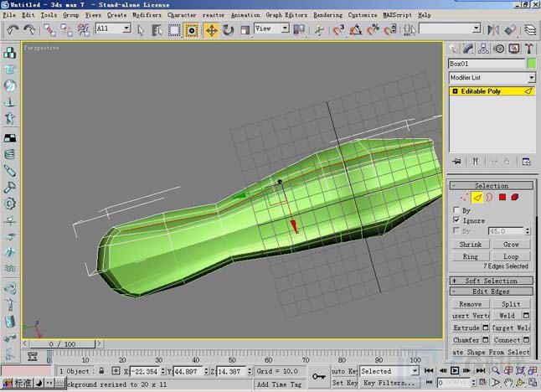Toggle the top By checkbox
This screenshot has width=541, height=392.
[x=456, y=210]
